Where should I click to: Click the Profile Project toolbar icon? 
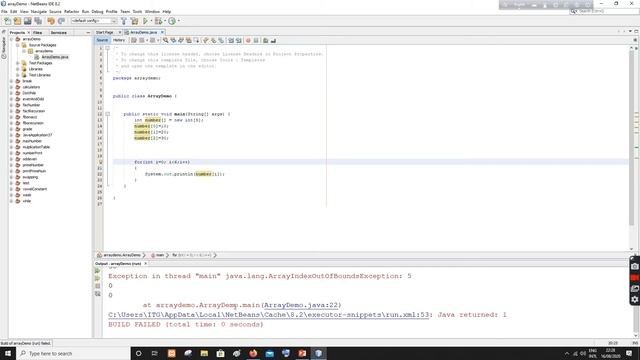172,21
